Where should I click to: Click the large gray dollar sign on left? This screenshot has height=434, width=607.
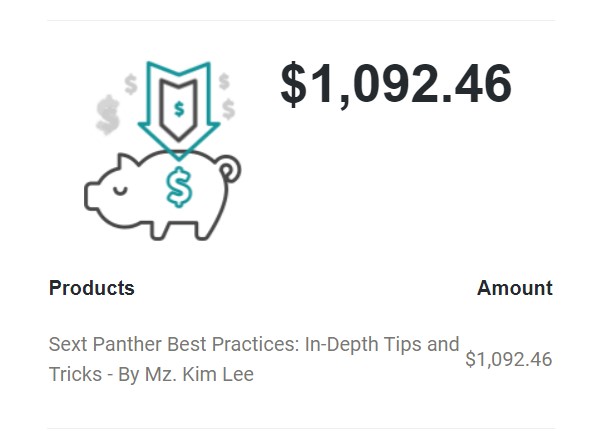click(108, 115)
